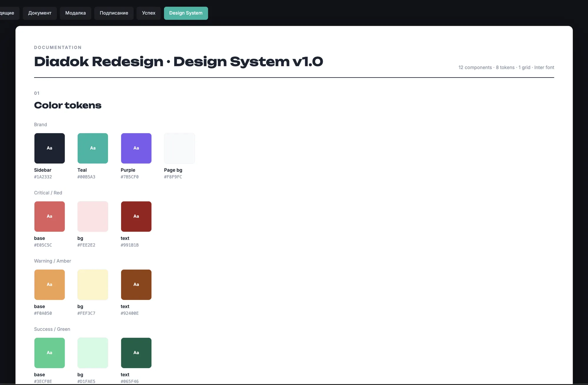Click the Brand group label
Viewport: 588px width, 385px height.
tap(41, 125)
